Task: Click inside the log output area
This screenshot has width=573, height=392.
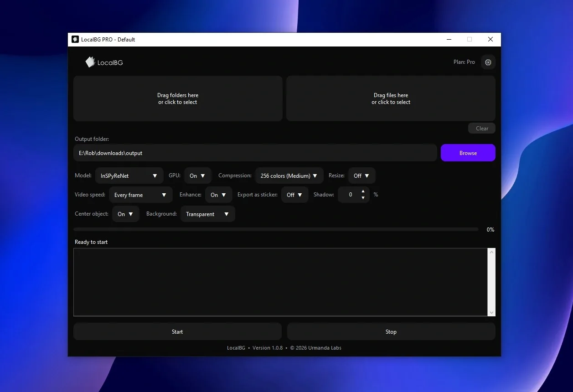Action: (x=280, y=282)
